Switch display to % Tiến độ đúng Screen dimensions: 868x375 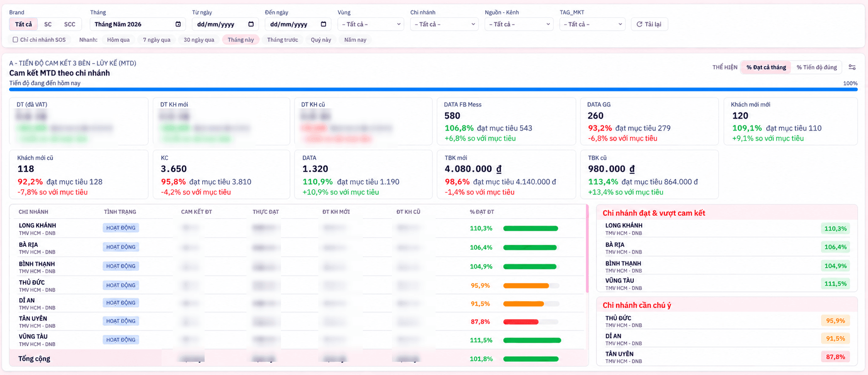(x=817, y=67)
